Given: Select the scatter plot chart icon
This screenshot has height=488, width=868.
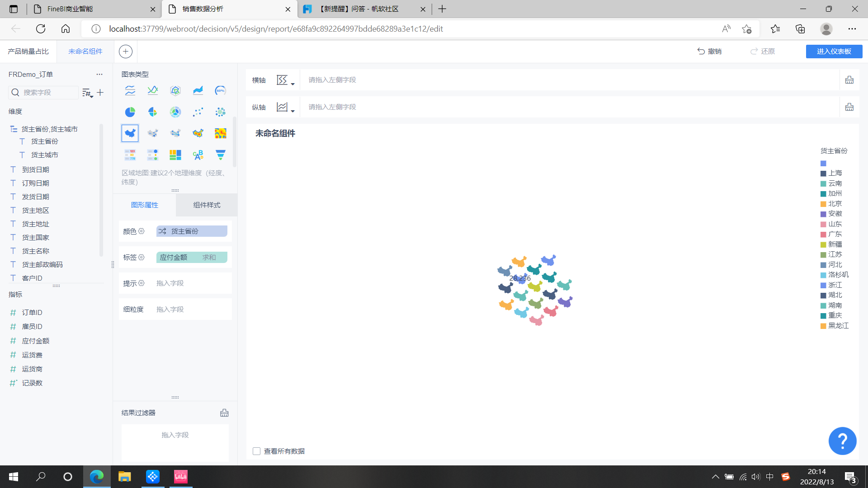Looking at the screenshot, I should [x=198, y=112].
